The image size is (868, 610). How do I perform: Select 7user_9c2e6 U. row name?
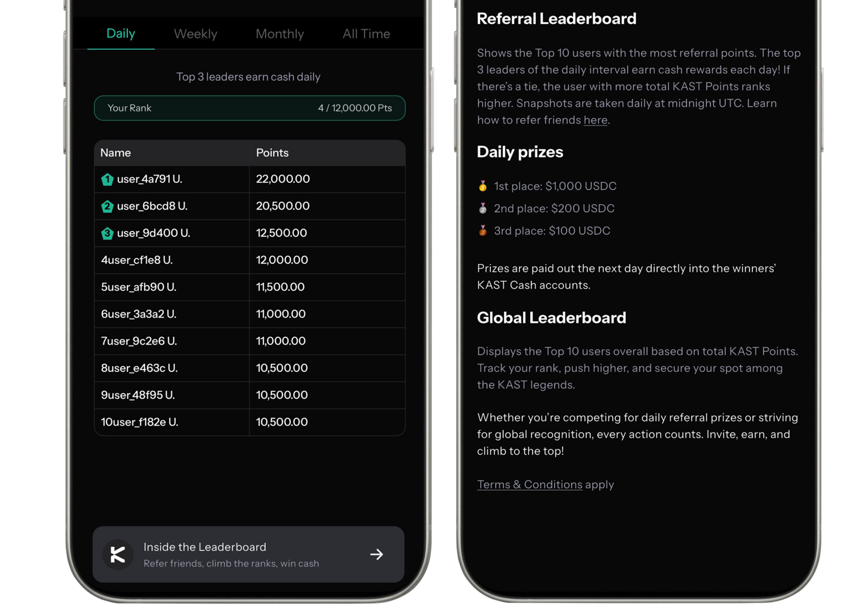(x=139, y=341)
